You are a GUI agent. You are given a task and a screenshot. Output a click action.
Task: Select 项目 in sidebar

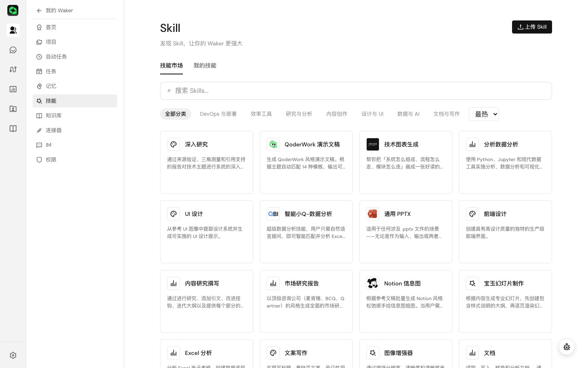coord(75,42)
